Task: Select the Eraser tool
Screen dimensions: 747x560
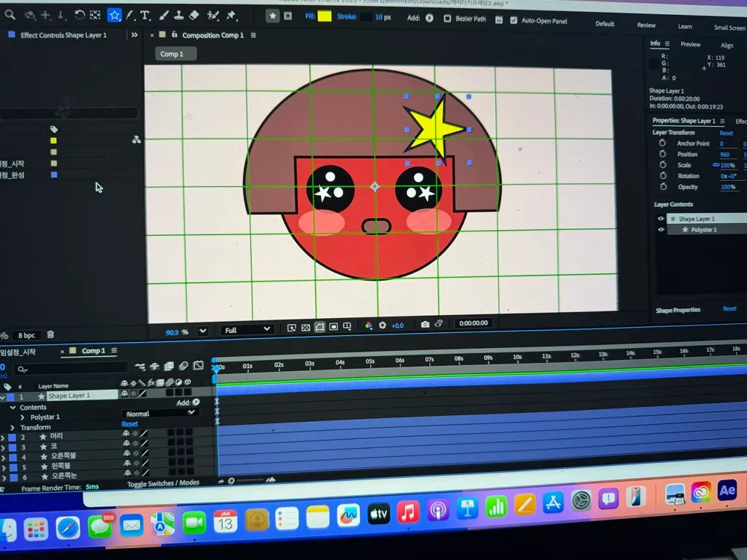Action: (x=194, y=16)
